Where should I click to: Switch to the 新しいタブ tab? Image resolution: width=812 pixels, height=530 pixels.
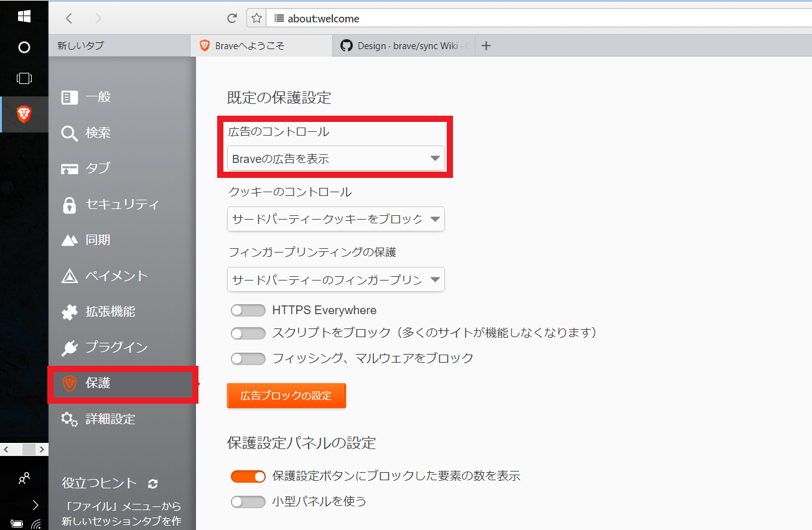[119, 45]
